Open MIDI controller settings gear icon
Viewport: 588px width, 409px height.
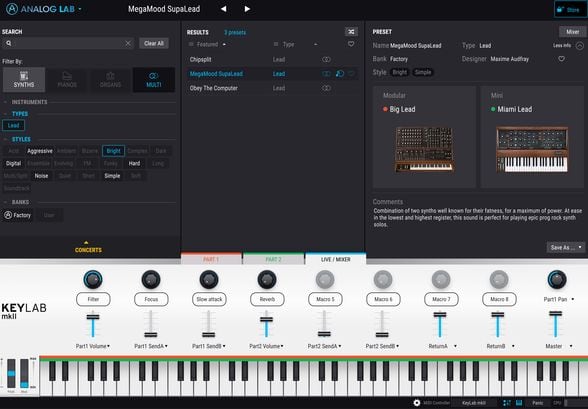tap(417, 403)
